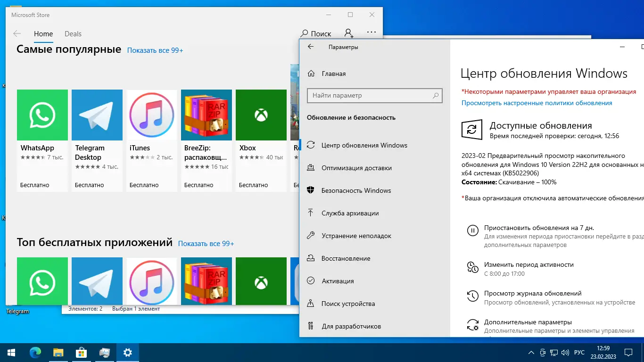Open the Microsoft Store account menu icon
Viewport: 644px width, 362px height.
[x=349, y=33]
